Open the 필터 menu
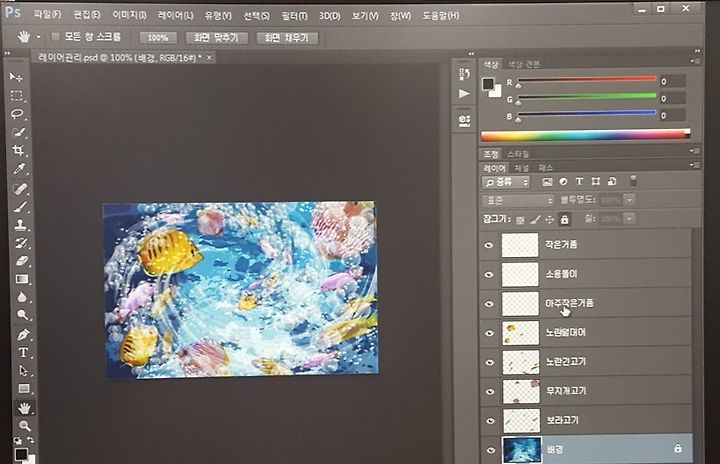Screen dimensions: 720x464 point(294,16)
